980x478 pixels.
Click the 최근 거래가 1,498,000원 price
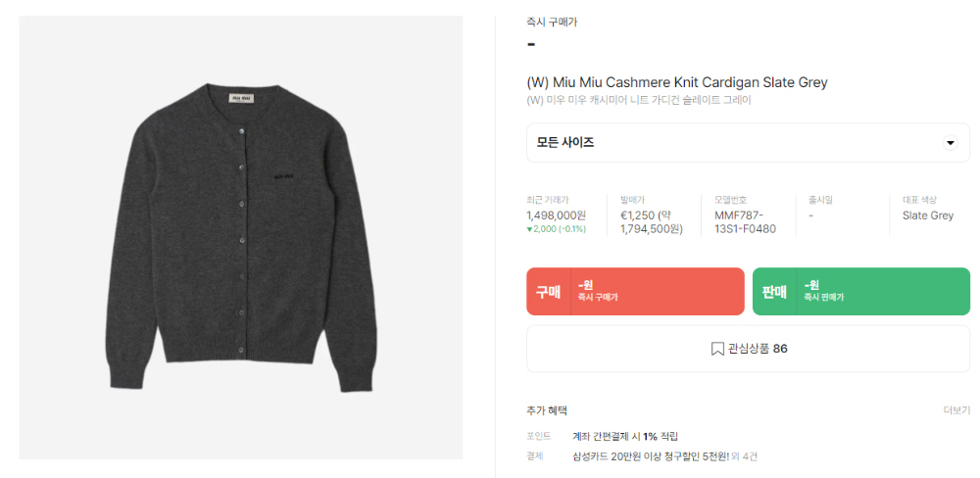(x=557, y=215)
